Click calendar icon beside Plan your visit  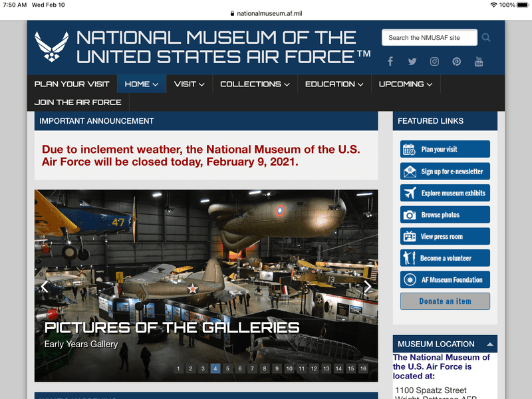(x=409, y=149)
